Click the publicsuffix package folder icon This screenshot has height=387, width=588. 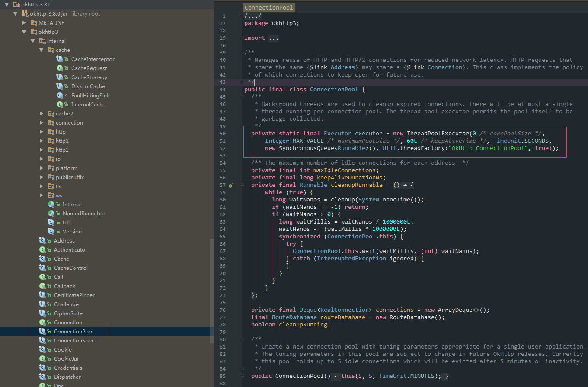51,177
